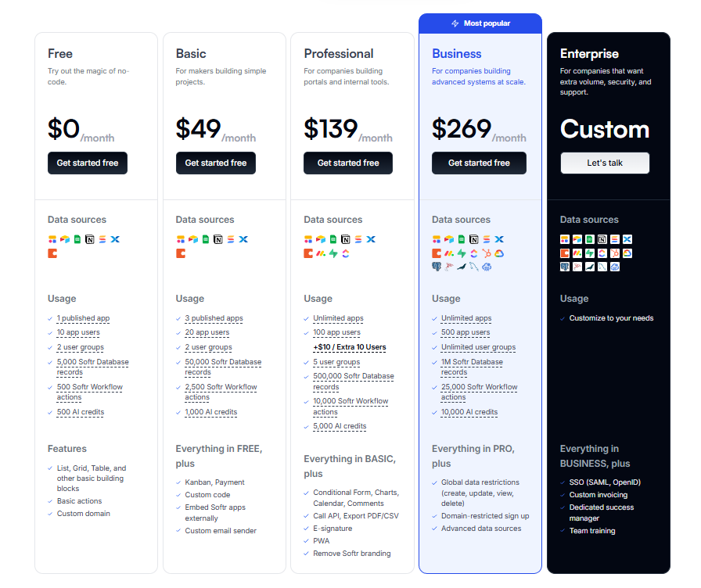Click the Notion icon under the Basic plan
The width and height of the screenshot is (701, 588).
(217, 238)
